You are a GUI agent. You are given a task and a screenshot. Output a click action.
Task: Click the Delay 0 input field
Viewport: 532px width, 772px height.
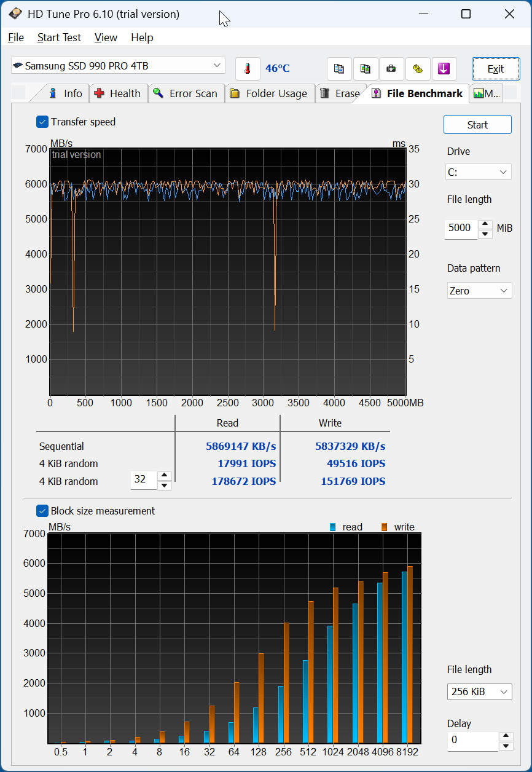pos(472,741)
